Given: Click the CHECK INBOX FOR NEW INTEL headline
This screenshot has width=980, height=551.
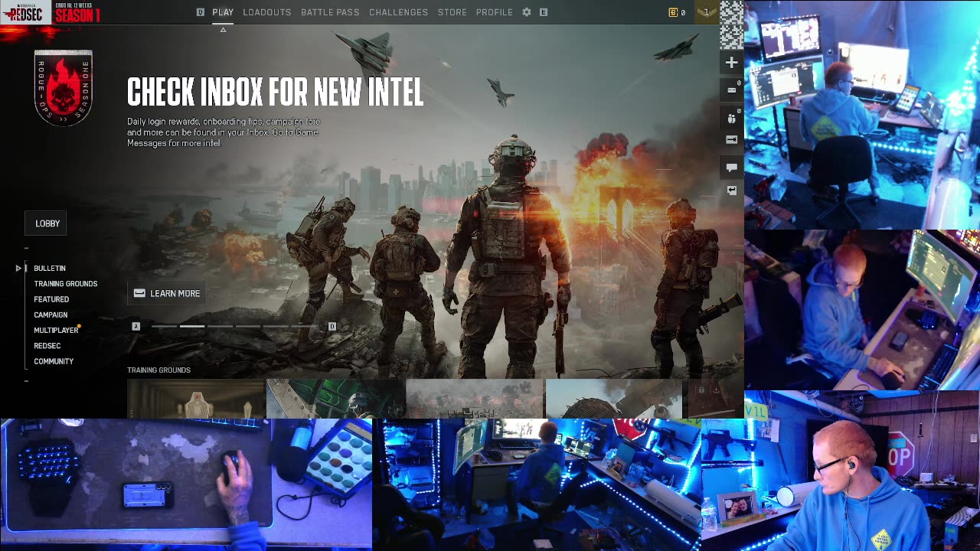Looking at the screenshot, I should [275, 93].
